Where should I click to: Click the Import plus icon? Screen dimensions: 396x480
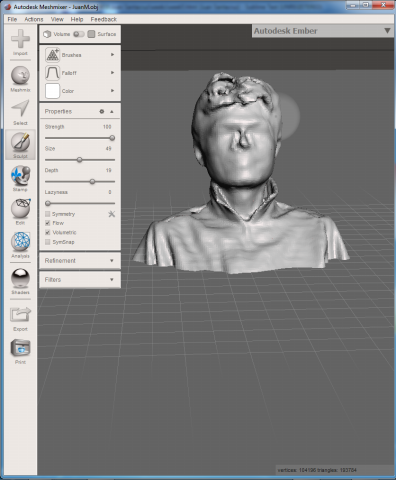tap(20, 39)
